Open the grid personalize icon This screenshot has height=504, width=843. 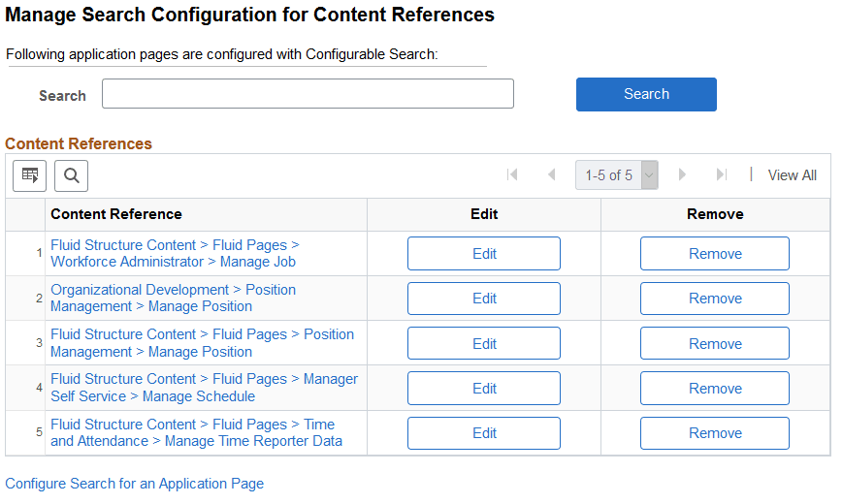click(29, 175)
